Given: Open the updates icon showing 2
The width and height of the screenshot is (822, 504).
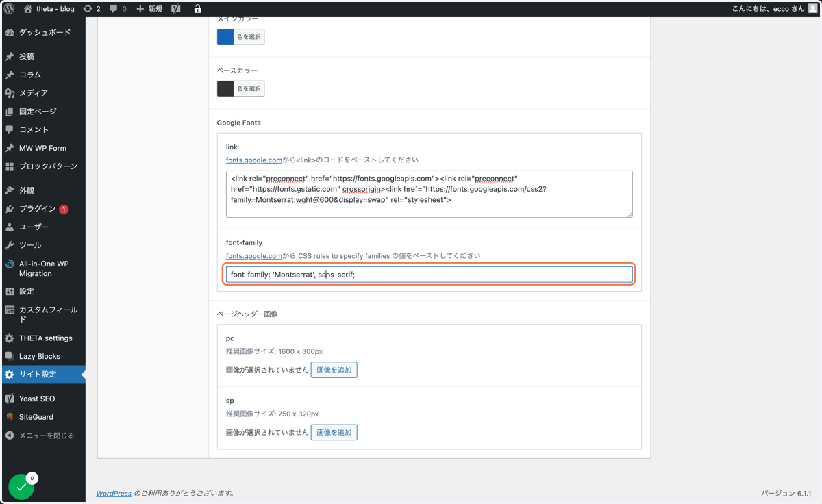Looking at the screenshot, I should (x=92, y=9).
